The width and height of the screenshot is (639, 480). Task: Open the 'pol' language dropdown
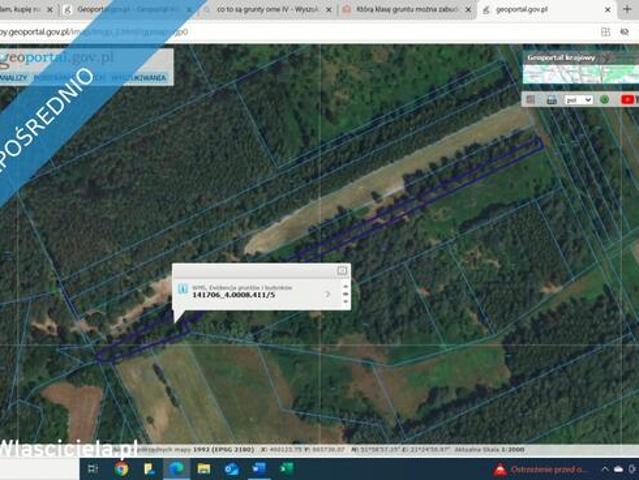pyautogui.click(x=578, y=100)
